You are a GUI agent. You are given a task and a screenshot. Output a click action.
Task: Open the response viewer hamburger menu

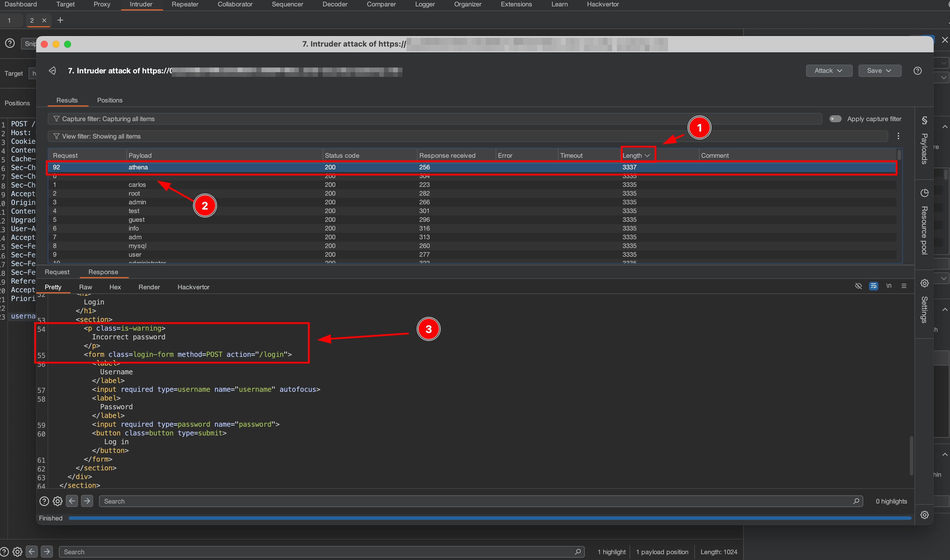tap(904, 286)
